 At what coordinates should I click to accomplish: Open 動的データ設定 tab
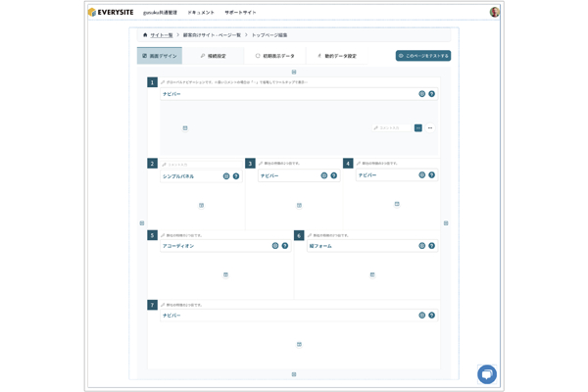(x=337, y=56)
